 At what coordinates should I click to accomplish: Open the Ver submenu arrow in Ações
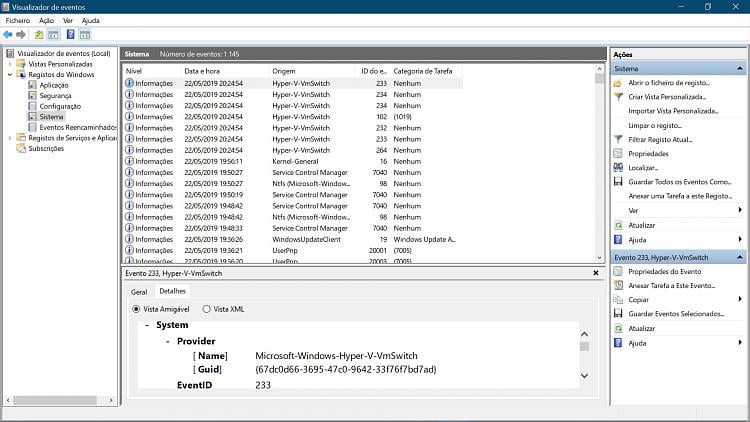740,210
